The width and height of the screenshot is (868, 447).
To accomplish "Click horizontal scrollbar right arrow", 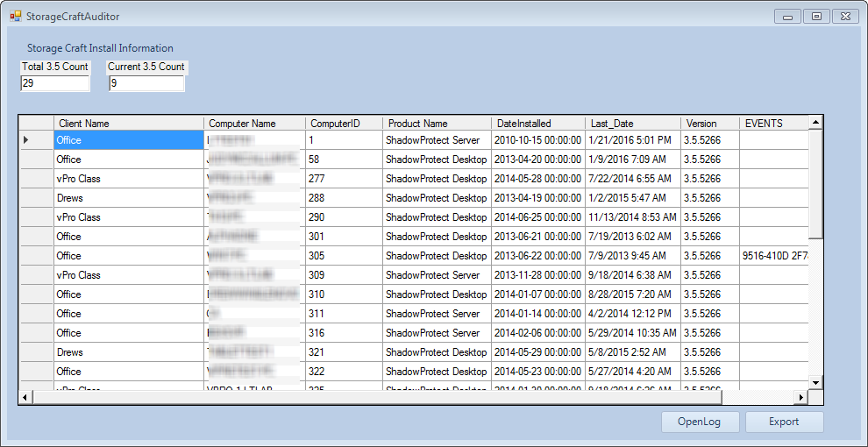I will tap(801, 397).
